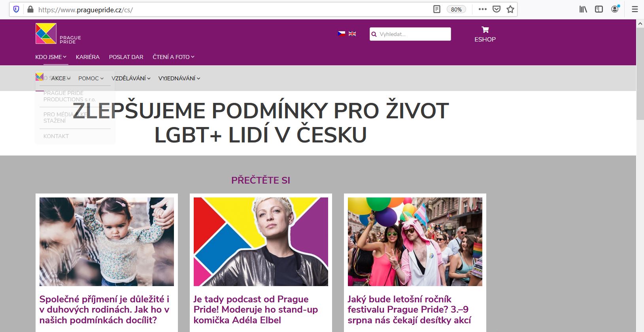
Task: Click the Vyhledat search field
Action: tap(410, 34)
